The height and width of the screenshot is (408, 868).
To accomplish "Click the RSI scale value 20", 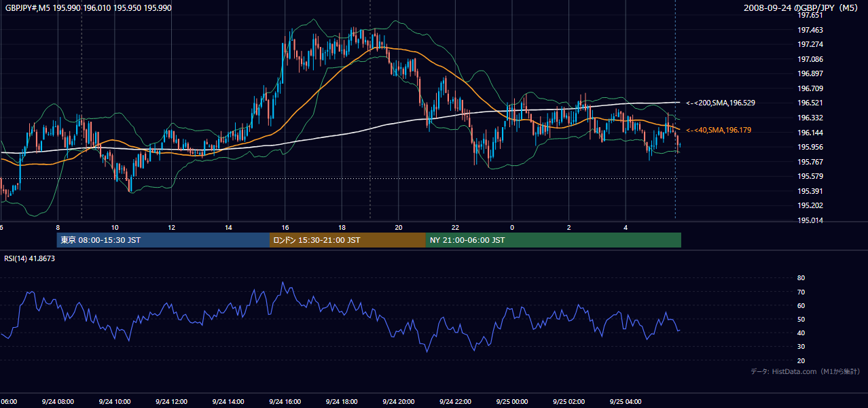I will 801,360.
